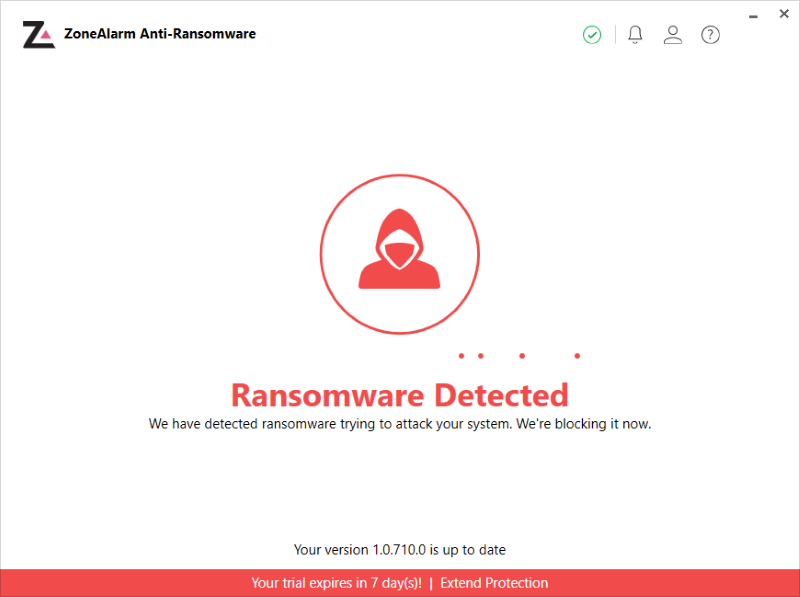The width and height of the screenshot is (800, 597).
Task: Click the ZoneAlarm Z logo
Action: 38,34
